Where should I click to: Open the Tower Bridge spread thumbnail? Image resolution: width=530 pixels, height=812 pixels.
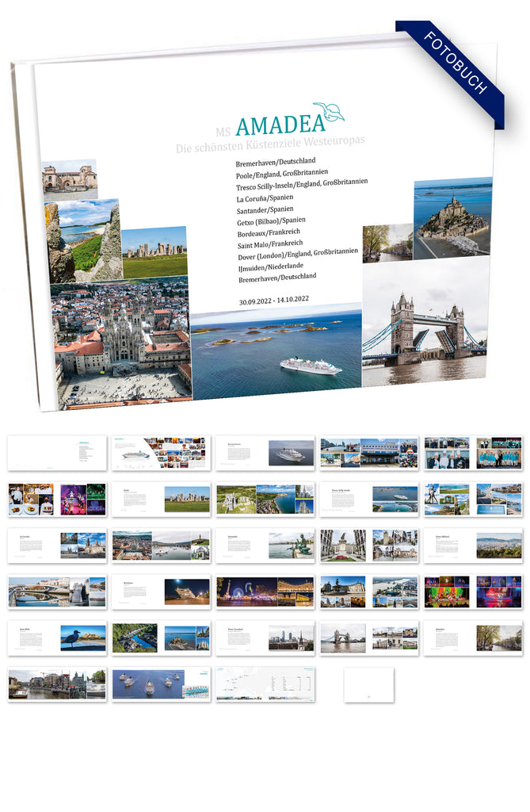tap(369, 638)
